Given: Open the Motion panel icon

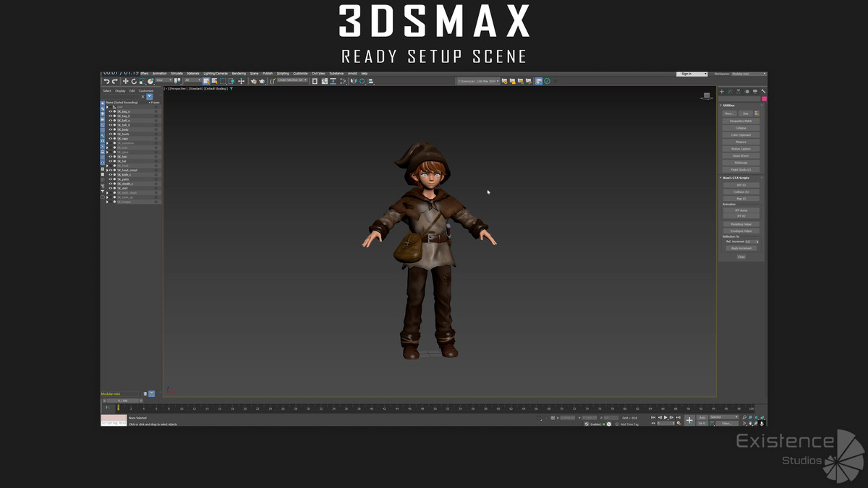Looking at the screenshot, I should (747, 92).
